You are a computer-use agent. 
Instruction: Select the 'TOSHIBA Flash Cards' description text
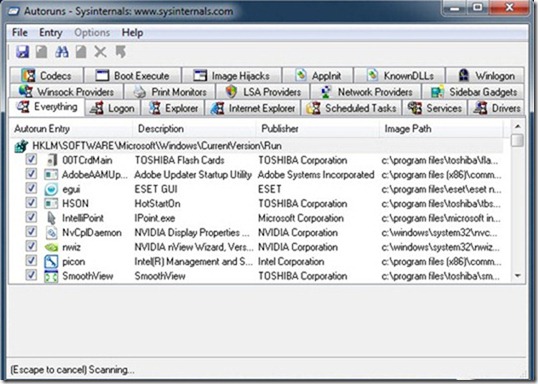click(x=179, y=160)
